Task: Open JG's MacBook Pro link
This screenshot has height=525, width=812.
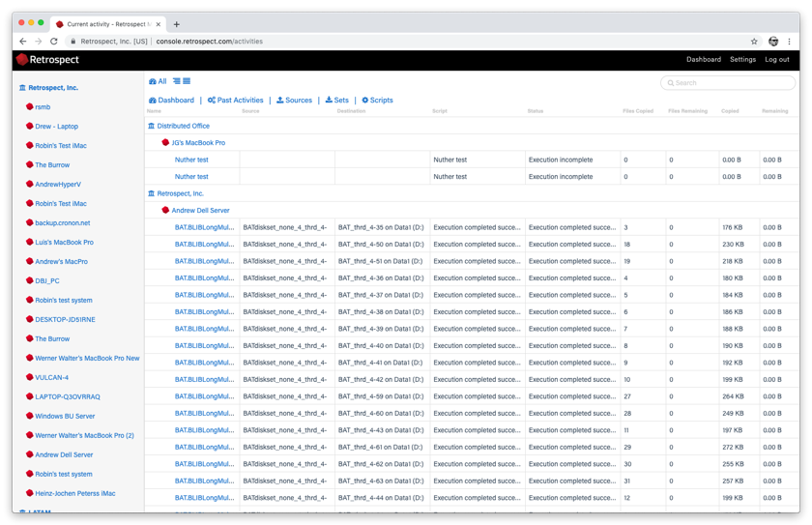Action: tap(198, 142)
